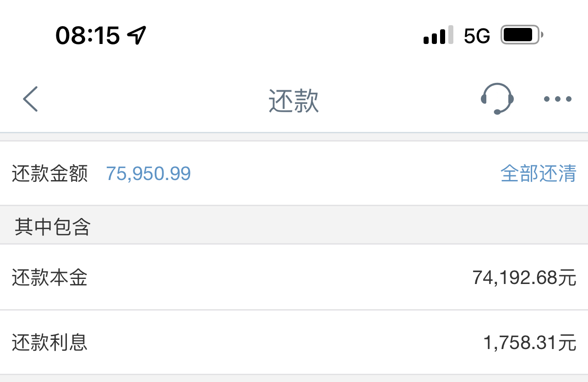Image resolution: width=588 pixels, height=382 pixels.
Task: Select the 还款利息 row label
Action: coord(50,342)
